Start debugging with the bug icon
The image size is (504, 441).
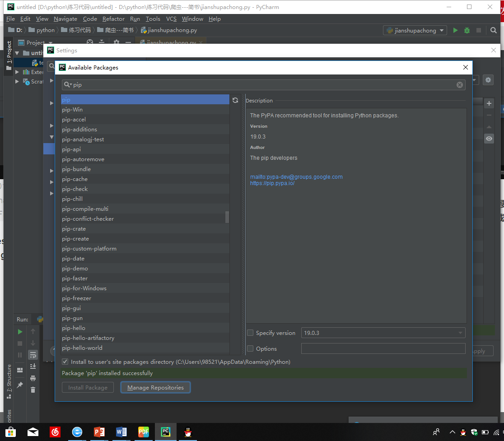(x=467, y=30)
